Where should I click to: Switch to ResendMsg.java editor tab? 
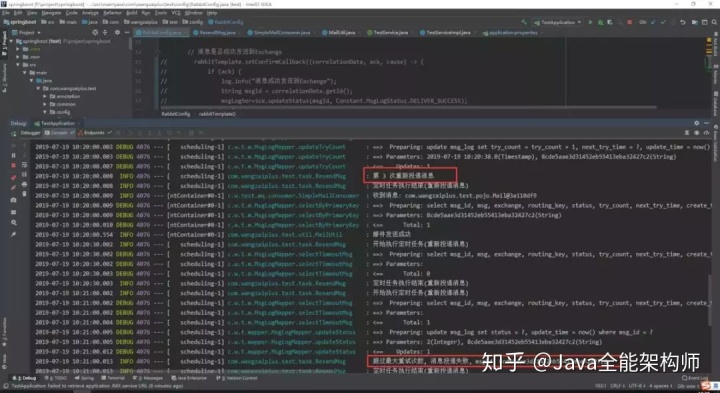pyautogui.click(x=215, y=33)
